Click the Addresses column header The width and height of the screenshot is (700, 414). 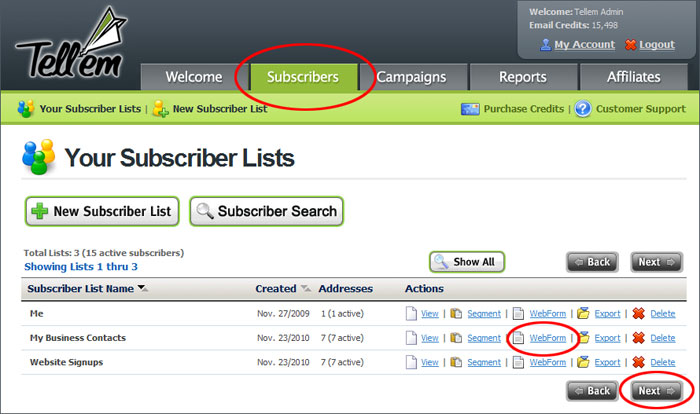click(346, 289)
